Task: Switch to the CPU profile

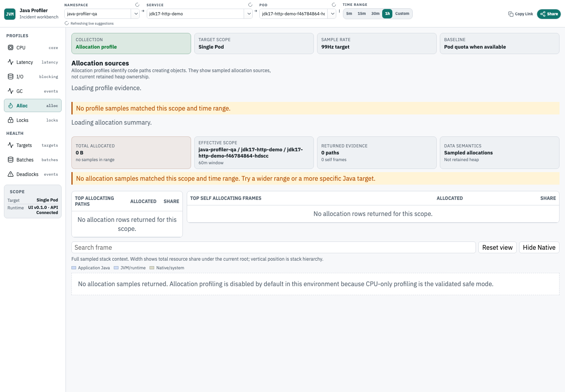Action: click(x=33, y=47)
